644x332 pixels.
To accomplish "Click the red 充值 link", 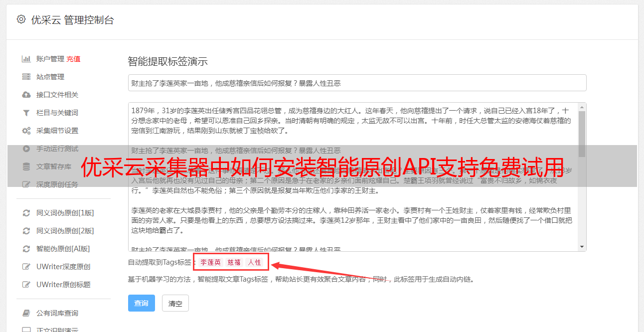I will (x=74, y=59).
